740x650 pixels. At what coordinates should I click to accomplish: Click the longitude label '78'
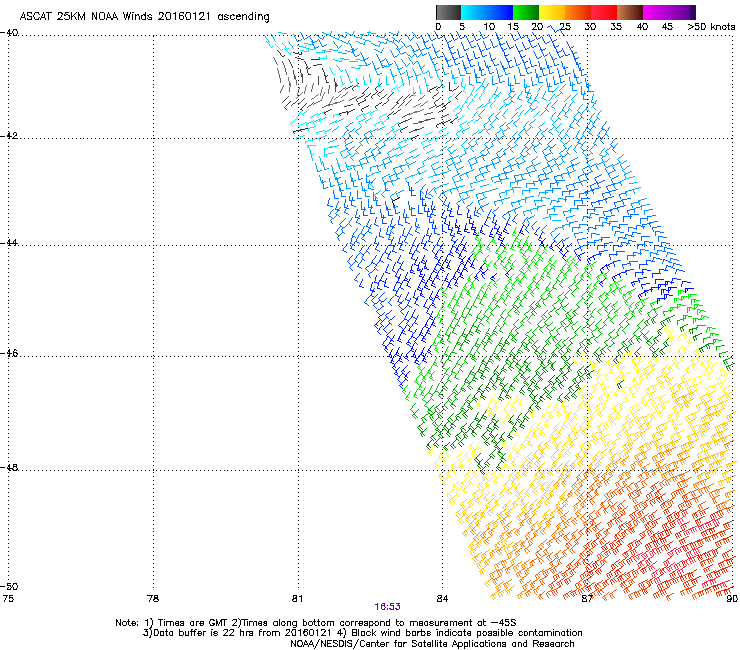153,599
